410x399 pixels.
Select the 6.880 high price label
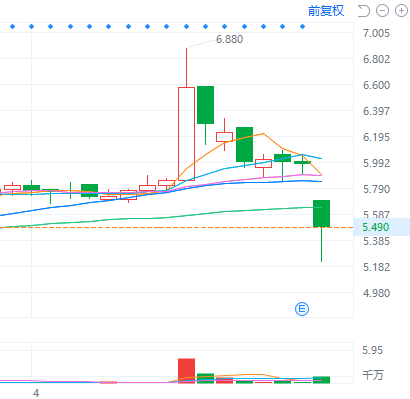tap(229, 39)
